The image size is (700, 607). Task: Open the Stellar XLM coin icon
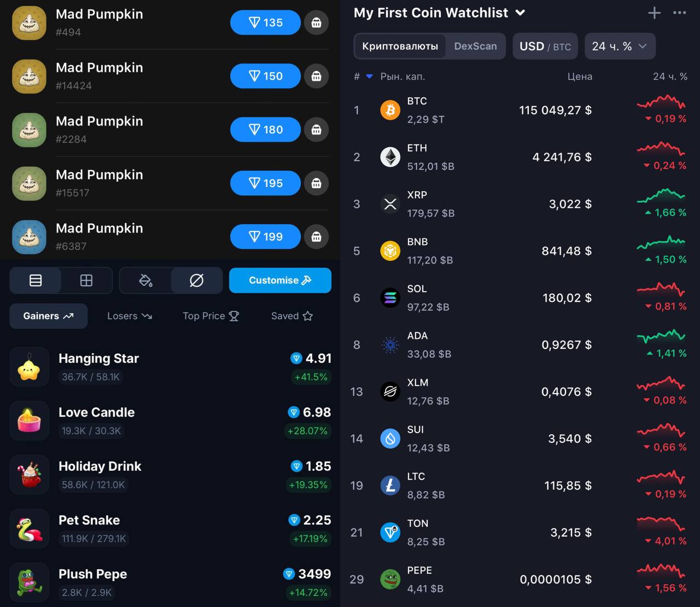390,392
